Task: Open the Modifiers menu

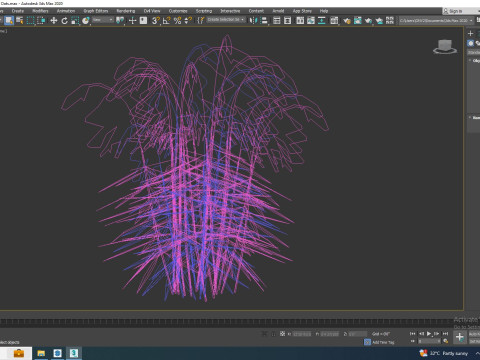Action: pyautogui.click(x=40, y=11)
